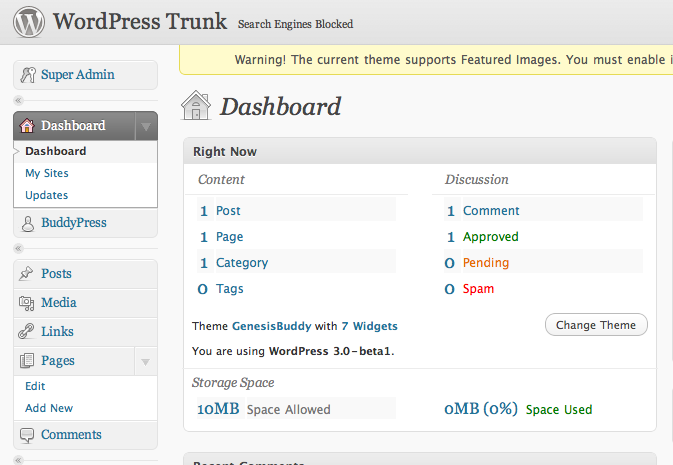Collapse sidebar using arrow below Super Admin
This screenshot has width=673, height=465.
(x=18, y=100)
